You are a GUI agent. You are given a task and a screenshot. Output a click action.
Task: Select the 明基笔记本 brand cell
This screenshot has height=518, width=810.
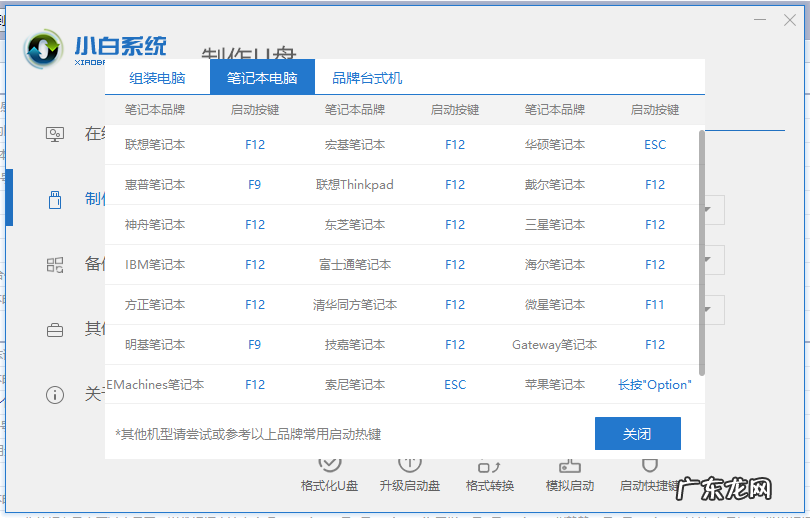pos(155,344)
